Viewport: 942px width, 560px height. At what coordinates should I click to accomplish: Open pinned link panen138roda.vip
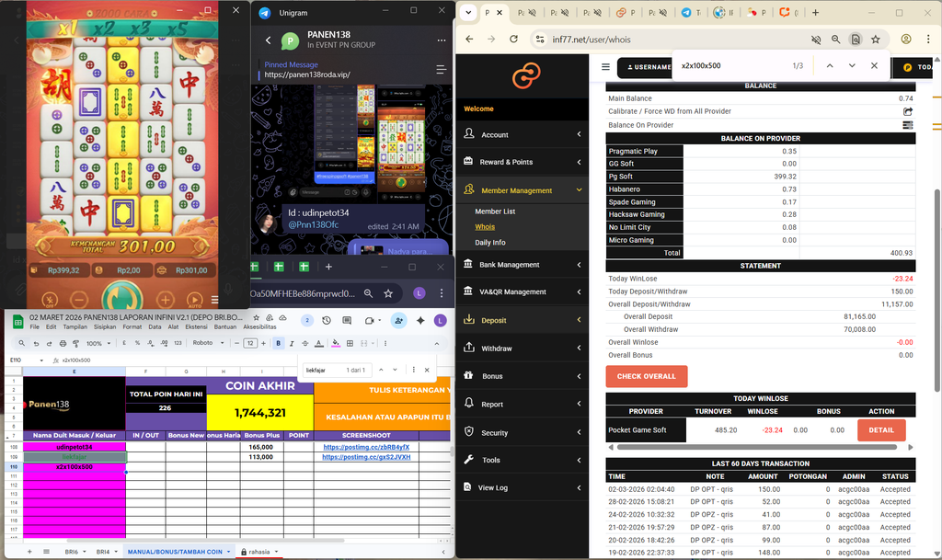tap(307, 74)
